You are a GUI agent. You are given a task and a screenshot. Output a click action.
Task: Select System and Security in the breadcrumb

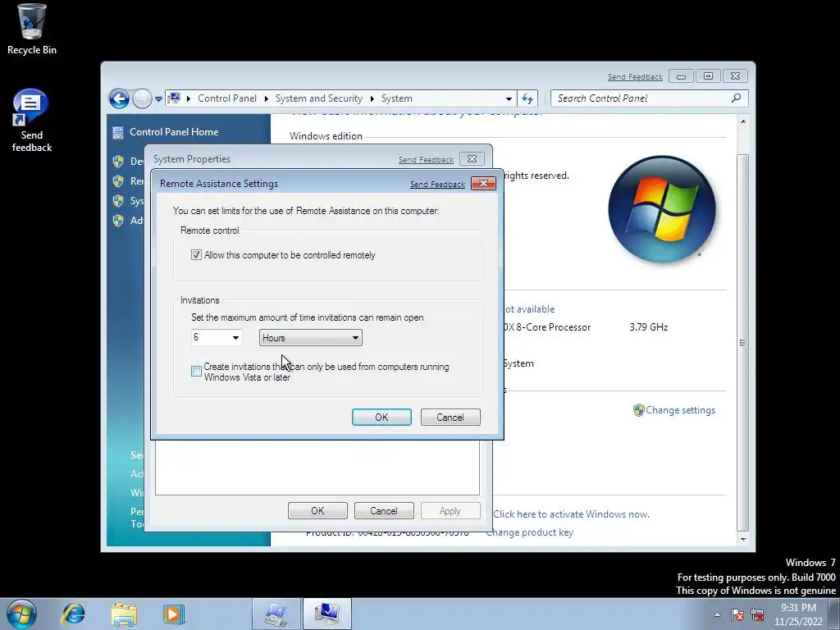pos(319,98)
